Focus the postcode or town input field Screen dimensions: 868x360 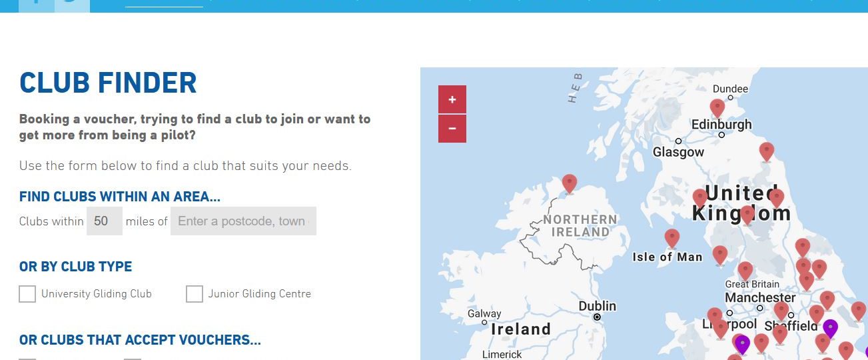coord(243,221)
